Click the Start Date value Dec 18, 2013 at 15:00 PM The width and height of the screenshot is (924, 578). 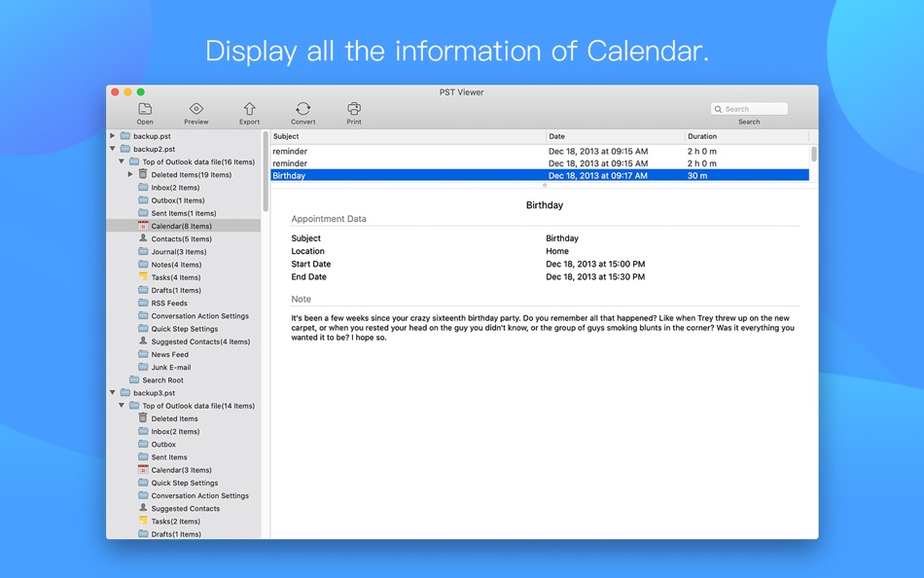[595, 265]
